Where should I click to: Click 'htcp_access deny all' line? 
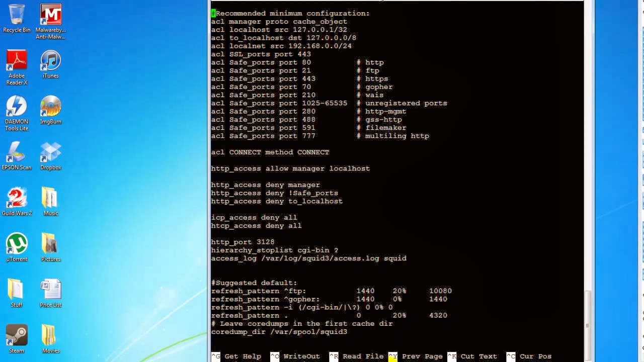coord(257,226)
